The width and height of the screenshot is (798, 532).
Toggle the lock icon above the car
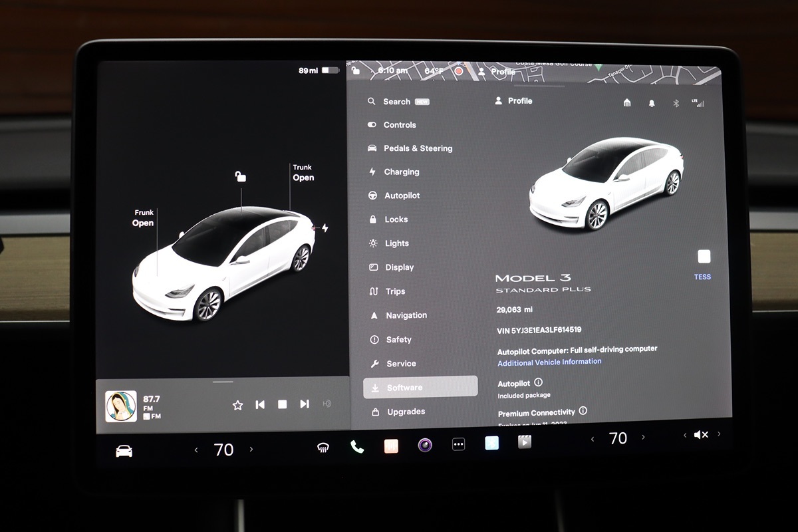240,176
